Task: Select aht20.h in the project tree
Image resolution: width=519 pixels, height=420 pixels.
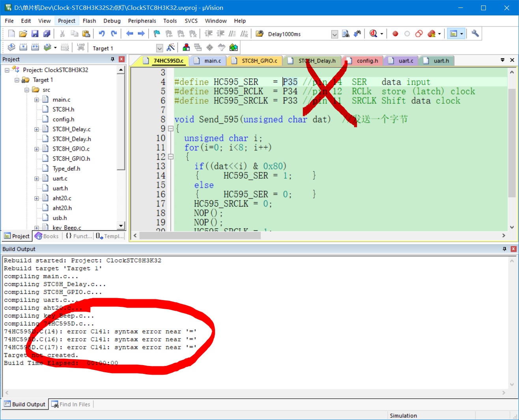Action: click(x=62, y=208)
